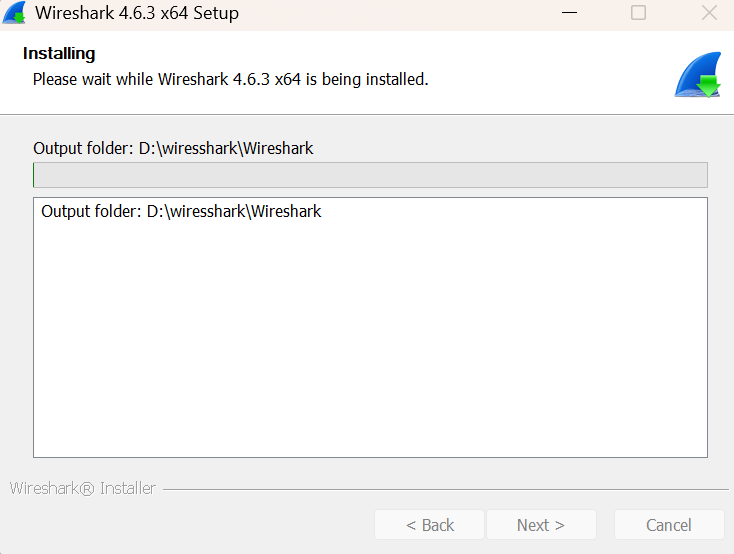Close the setup window

point(709,13)
